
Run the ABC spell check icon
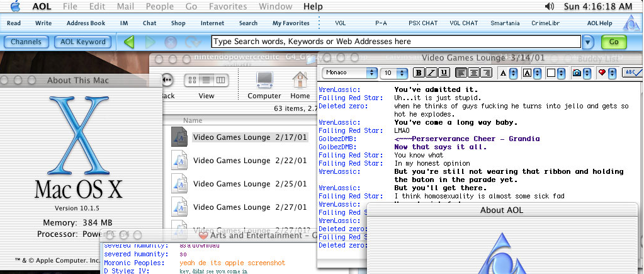pyautogui.click(x=633, y=72)
